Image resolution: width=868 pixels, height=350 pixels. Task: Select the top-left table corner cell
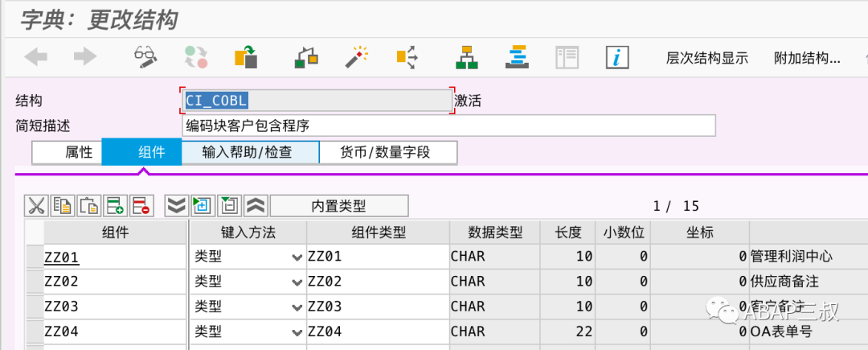pos(35,233)
